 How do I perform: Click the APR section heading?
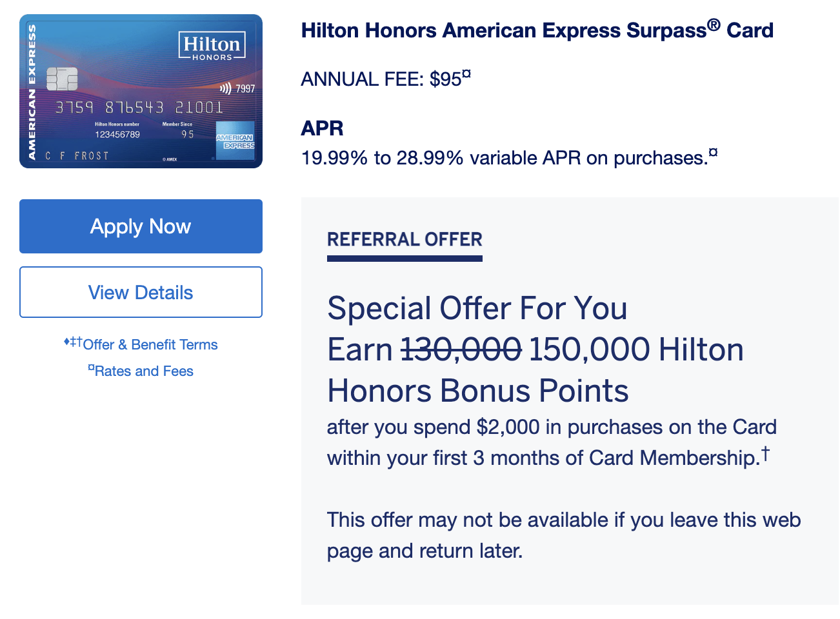[x=322, y=128]
